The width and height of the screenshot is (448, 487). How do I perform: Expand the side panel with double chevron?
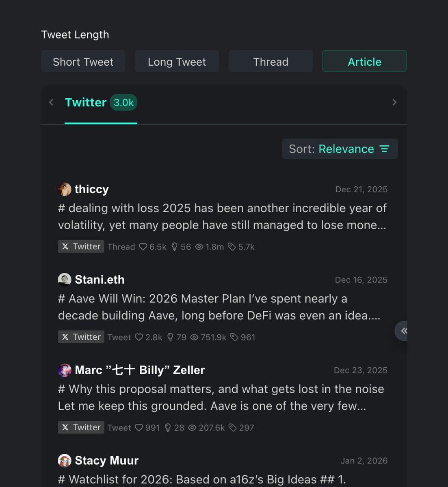coord(404,331)
